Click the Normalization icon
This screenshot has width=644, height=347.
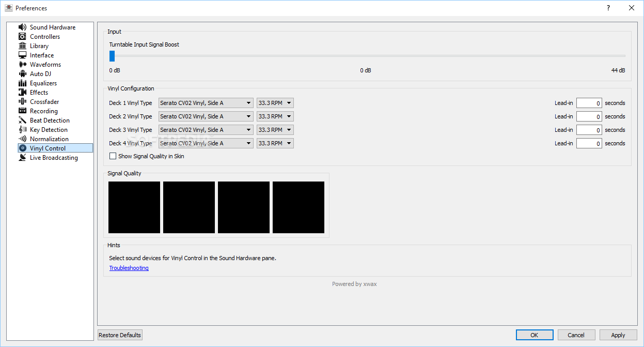coord(22,139)
